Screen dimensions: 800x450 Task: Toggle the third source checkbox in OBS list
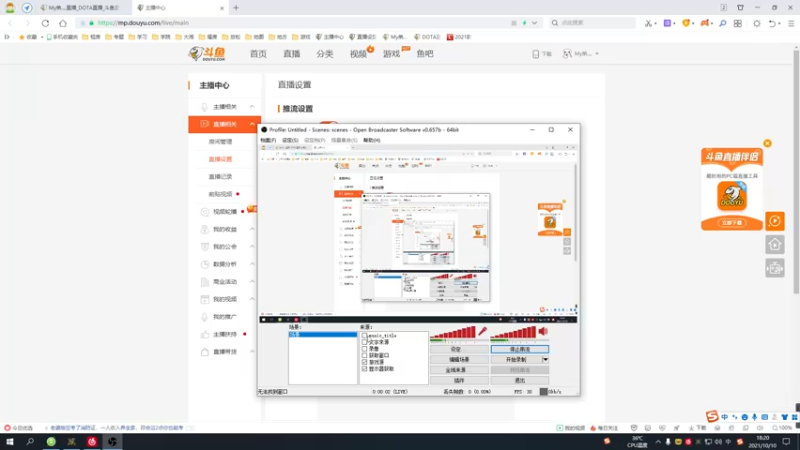[364, 349]
